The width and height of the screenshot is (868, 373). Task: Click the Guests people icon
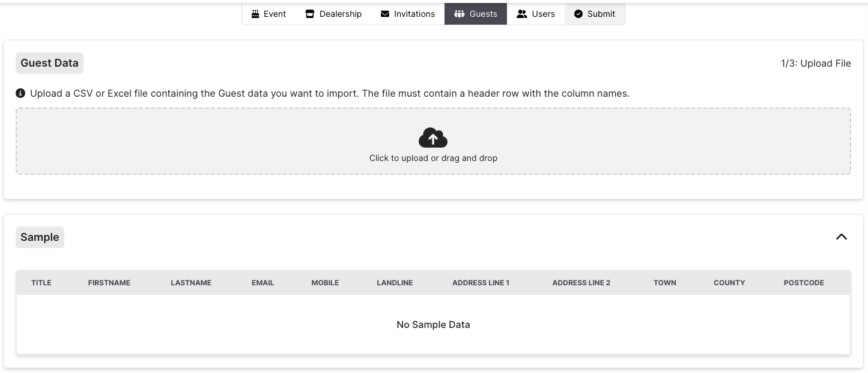coord(460,13)
